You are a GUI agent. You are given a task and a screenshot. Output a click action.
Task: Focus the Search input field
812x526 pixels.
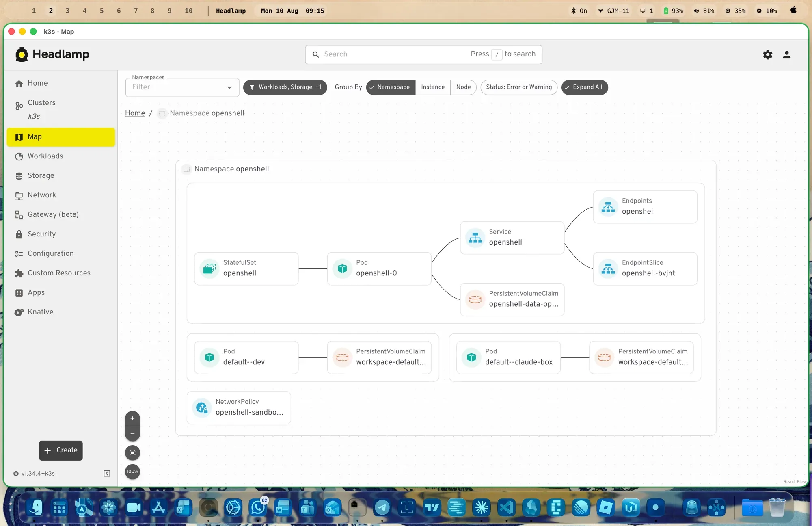click(423, 54)
